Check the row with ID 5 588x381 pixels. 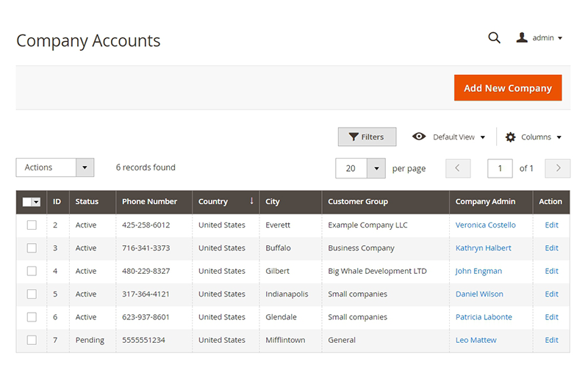pos(32,294)
